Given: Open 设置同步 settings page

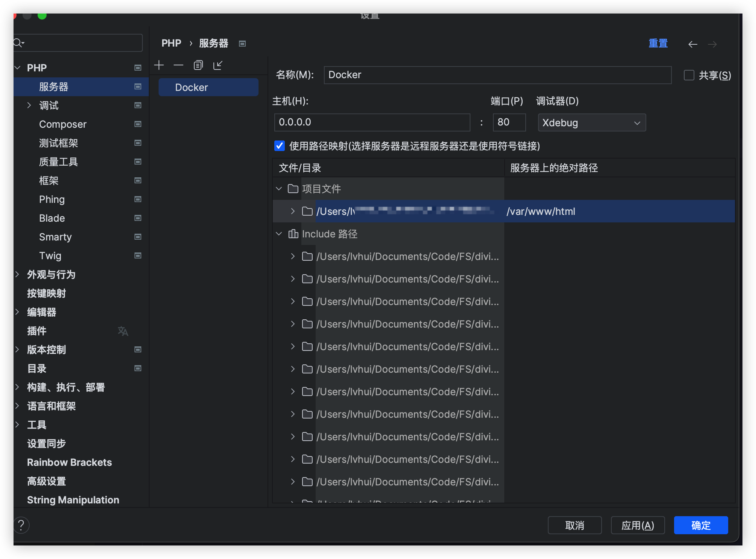Looking at the screenshot, I should pos(47,443).
